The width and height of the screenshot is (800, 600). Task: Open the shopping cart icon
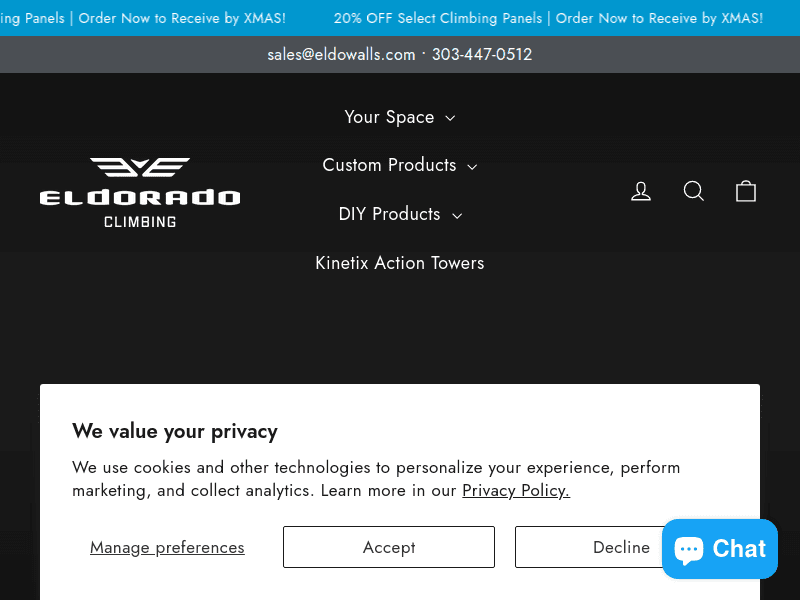[746, 191]
